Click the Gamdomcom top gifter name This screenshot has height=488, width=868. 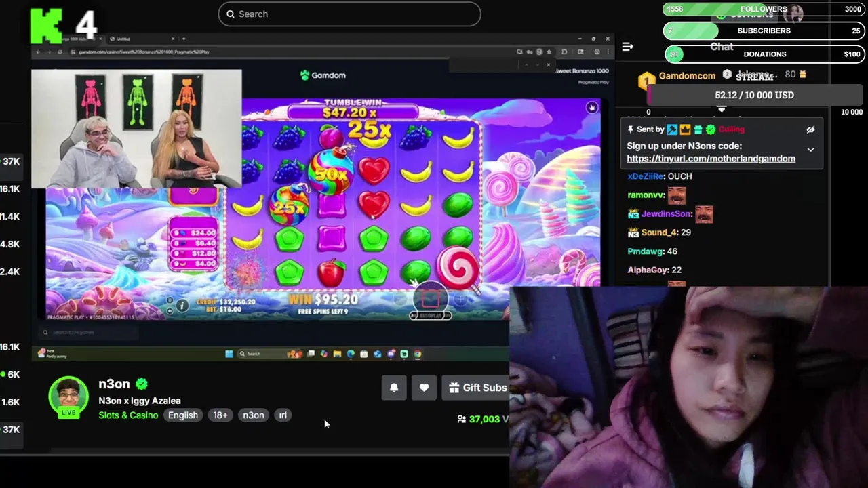[687, 76]
